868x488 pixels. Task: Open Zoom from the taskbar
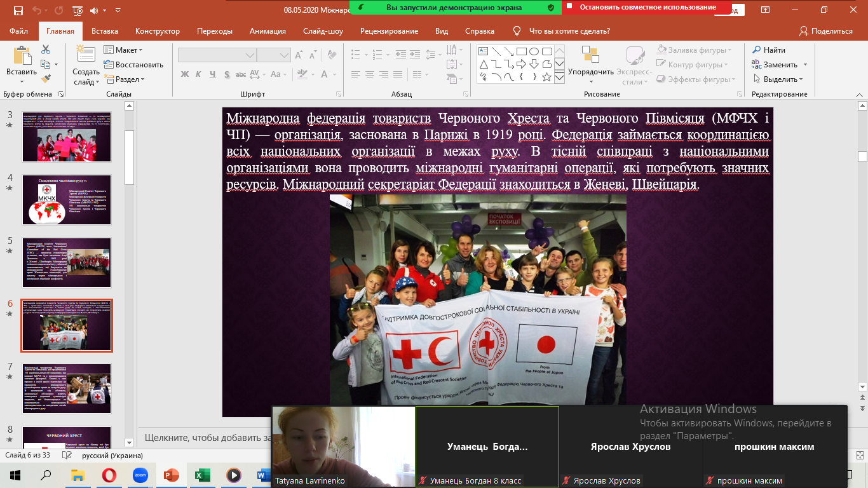pyautogui.click(x=140, y=475)
